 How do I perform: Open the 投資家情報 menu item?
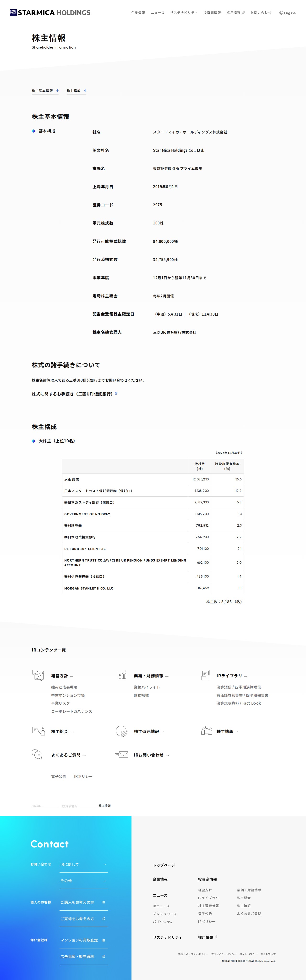(x=212, y=12)
